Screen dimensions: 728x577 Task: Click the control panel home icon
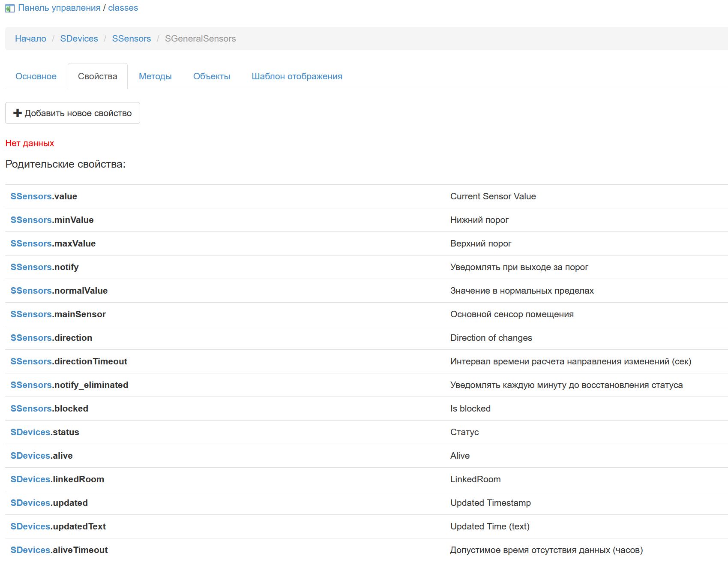pyautogui.click(x=9, y=8)
